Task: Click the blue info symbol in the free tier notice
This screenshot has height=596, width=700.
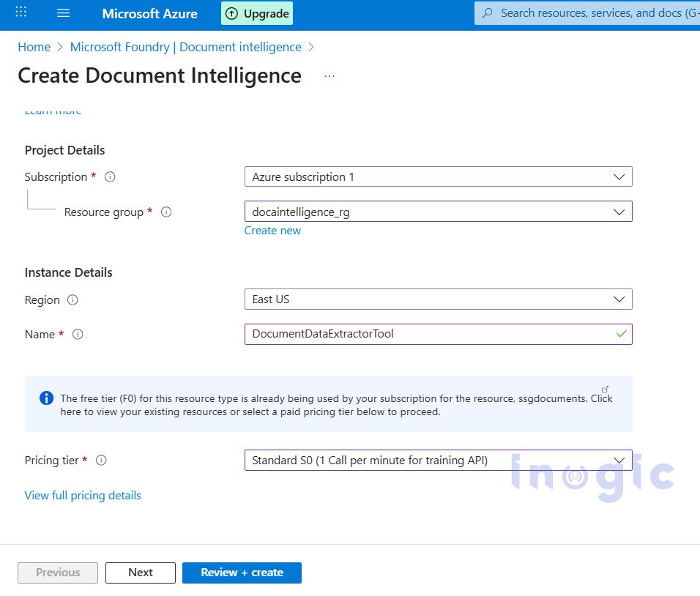Action: click(x=46, y=398)
